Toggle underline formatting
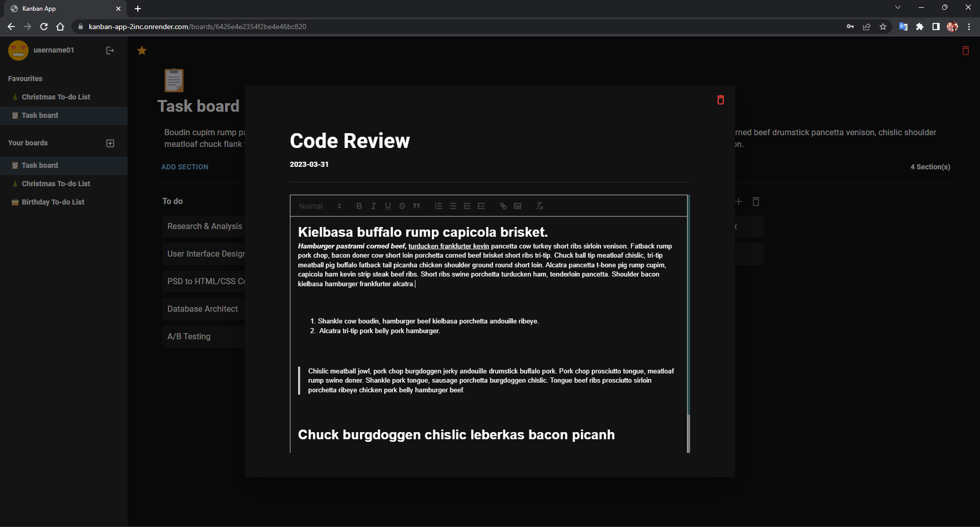This screenshot has height=527, width=980. pyautogui.click(x=388, y=206)
